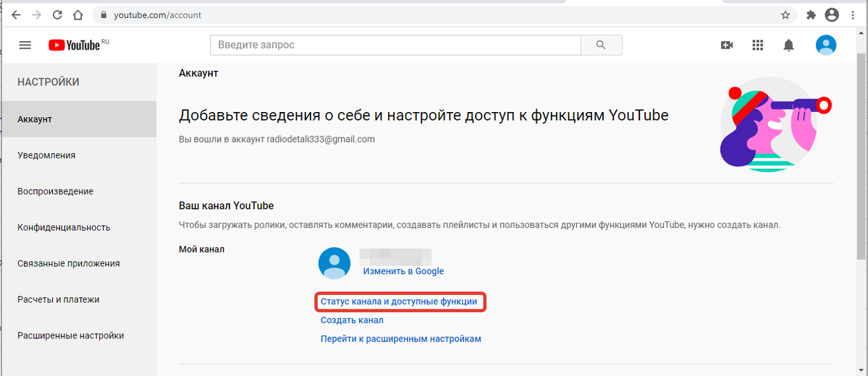Select the Аккаунт settings section
Screen dimensions: 868x376
79,119
